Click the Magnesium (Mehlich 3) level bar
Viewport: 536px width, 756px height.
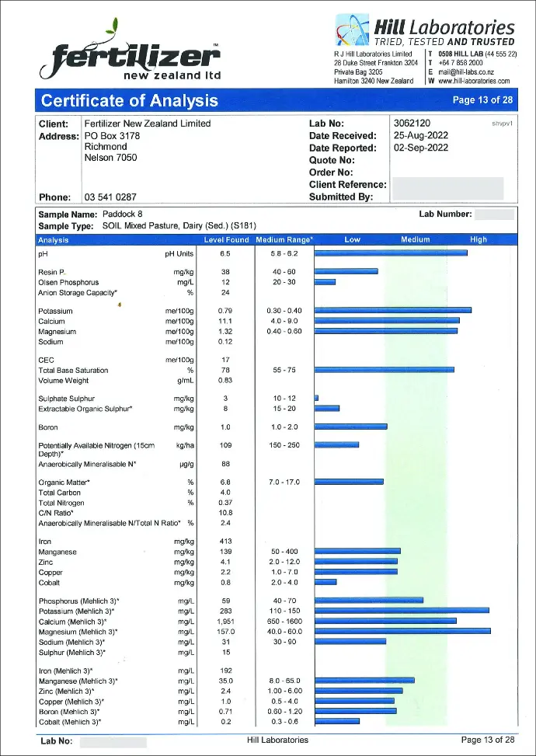402,631
